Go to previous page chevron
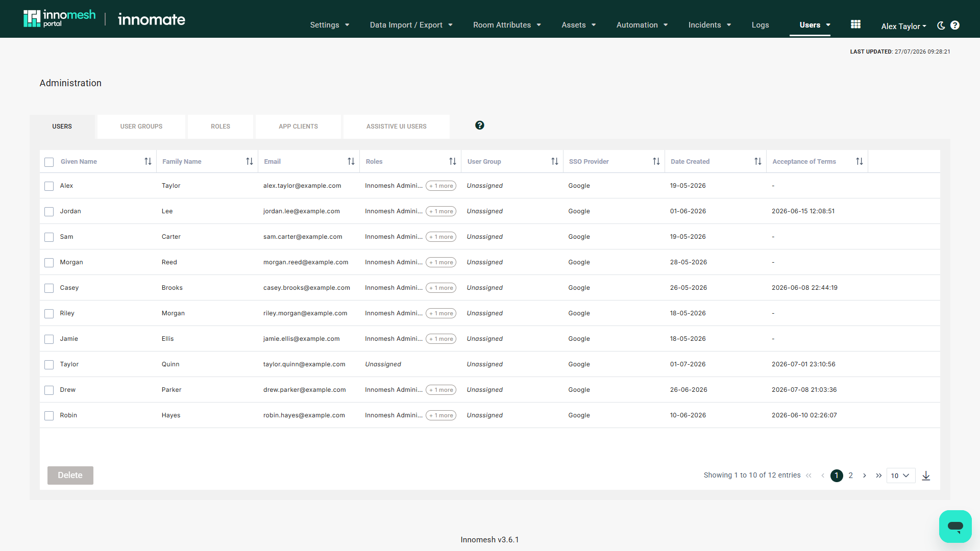 (x=823, y=475)
